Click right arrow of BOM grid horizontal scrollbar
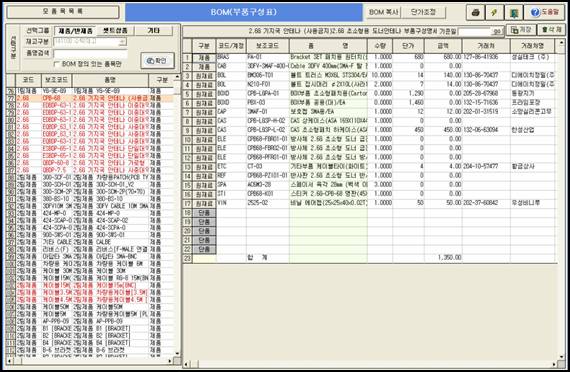 point(554,364)
